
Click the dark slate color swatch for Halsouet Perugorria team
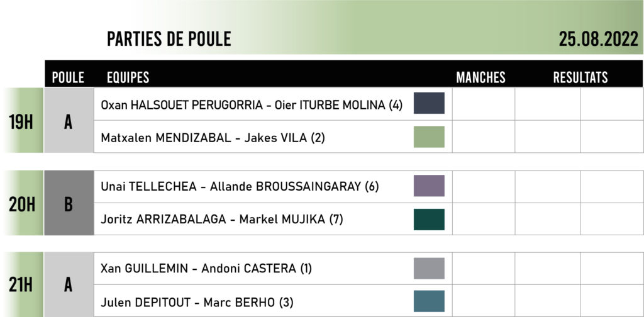pyautogui.click(x=429, y=103)
